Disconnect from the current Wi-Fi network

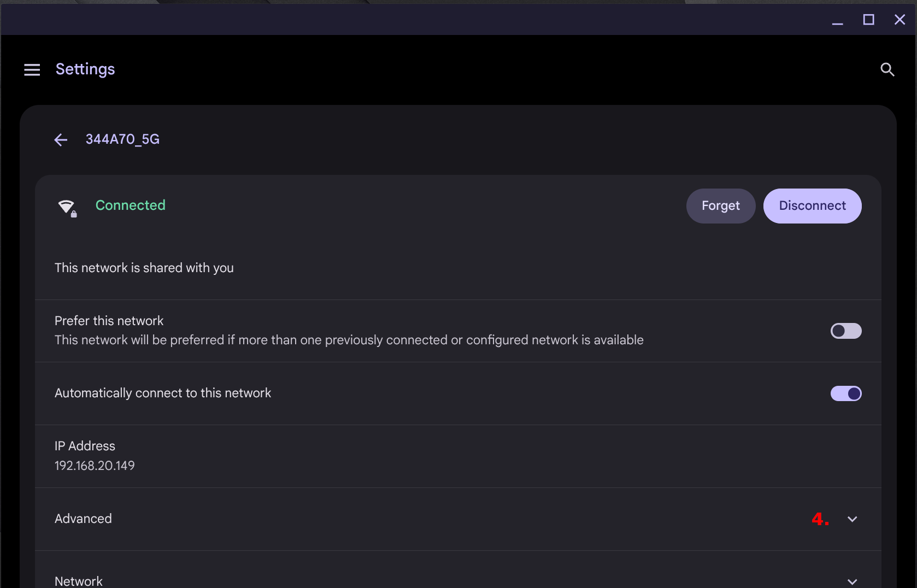tap(812, 206)
